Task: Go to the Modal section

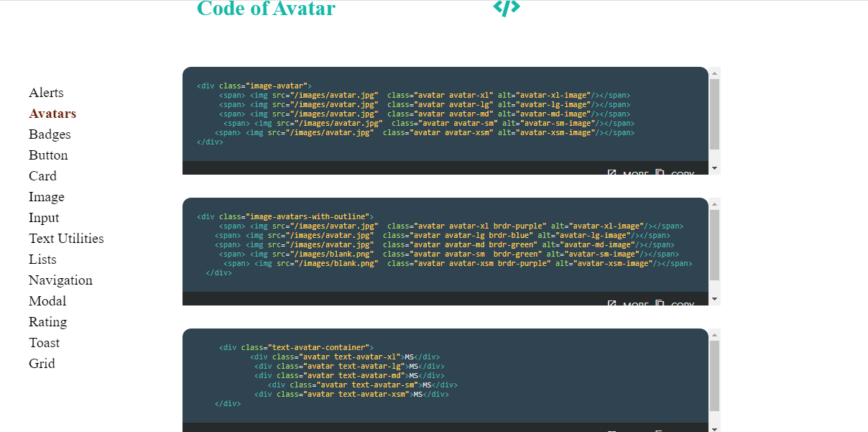Action: point(47,301)
